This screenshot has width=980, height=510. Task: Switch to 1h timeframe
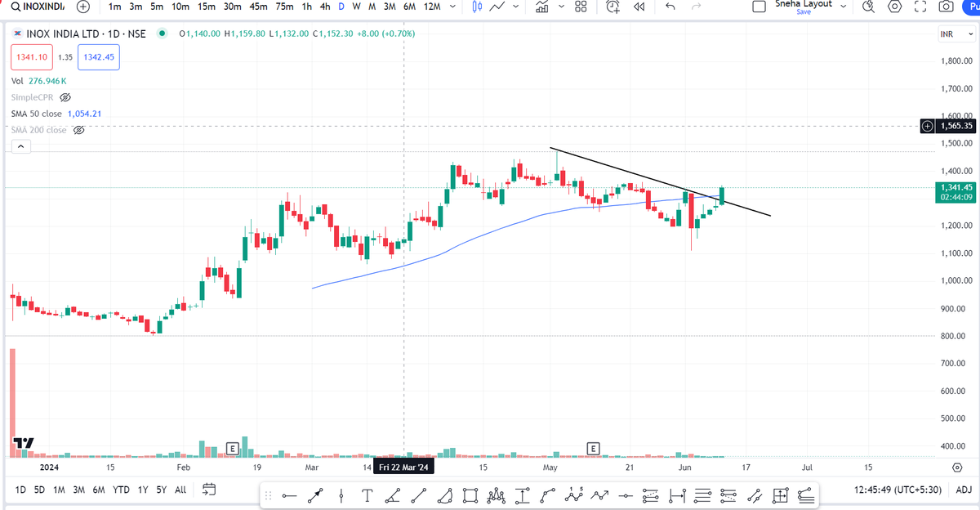[306, 7]
